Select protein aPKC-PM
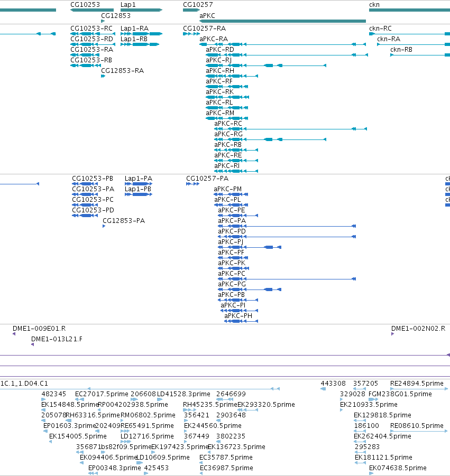Screen dimensions: 450x476 [231, 194]
